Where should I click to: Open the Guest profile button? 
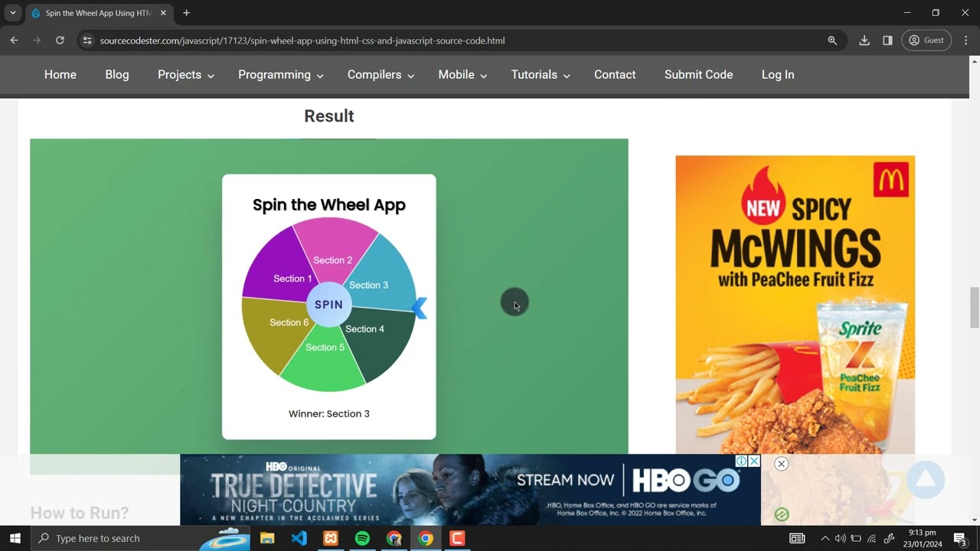click(926, 41)
